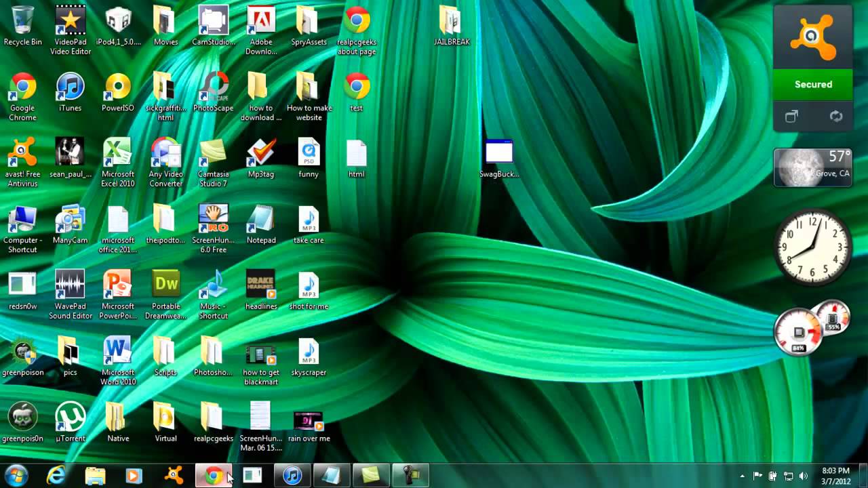868x488 pixels.
Task: Click the window icon on avast gadget
Action: click(x=791, y=117)
